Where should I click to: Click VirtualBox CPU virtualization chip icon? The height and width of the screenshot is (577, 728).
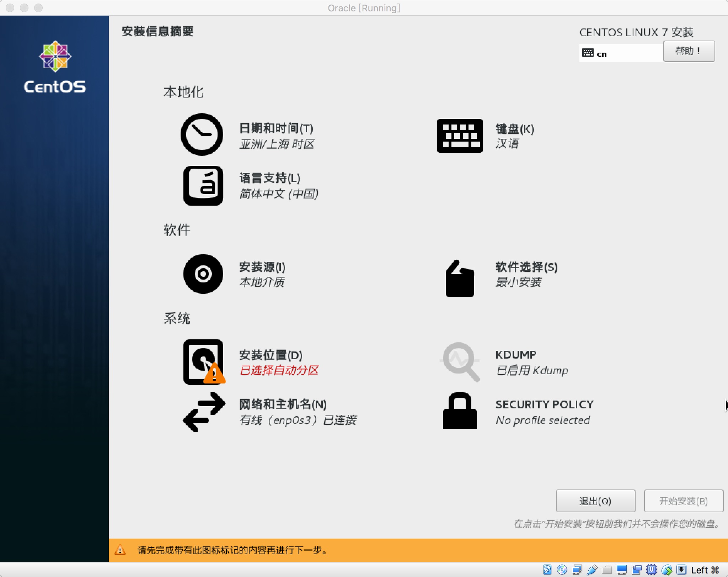tap(652, 570)
